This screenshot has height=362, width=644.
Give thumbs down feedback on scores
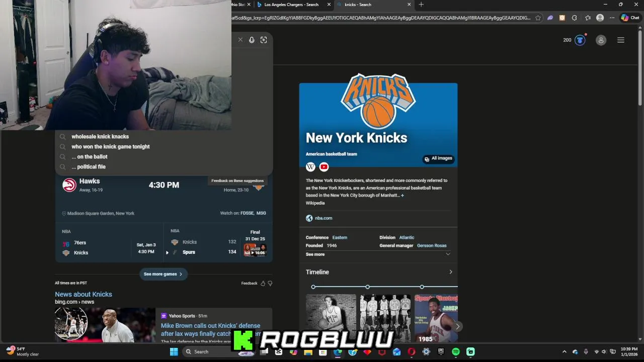270,284
